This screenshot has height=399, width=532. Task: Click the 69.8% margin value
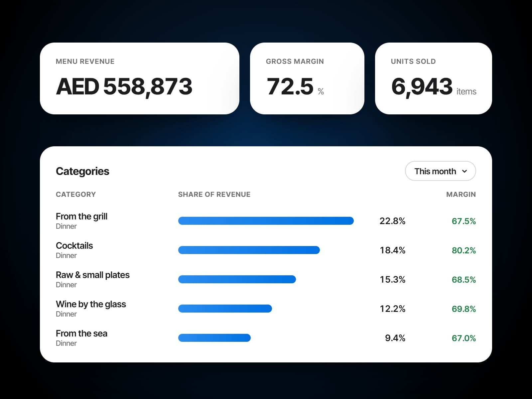(x=464, y=309)
